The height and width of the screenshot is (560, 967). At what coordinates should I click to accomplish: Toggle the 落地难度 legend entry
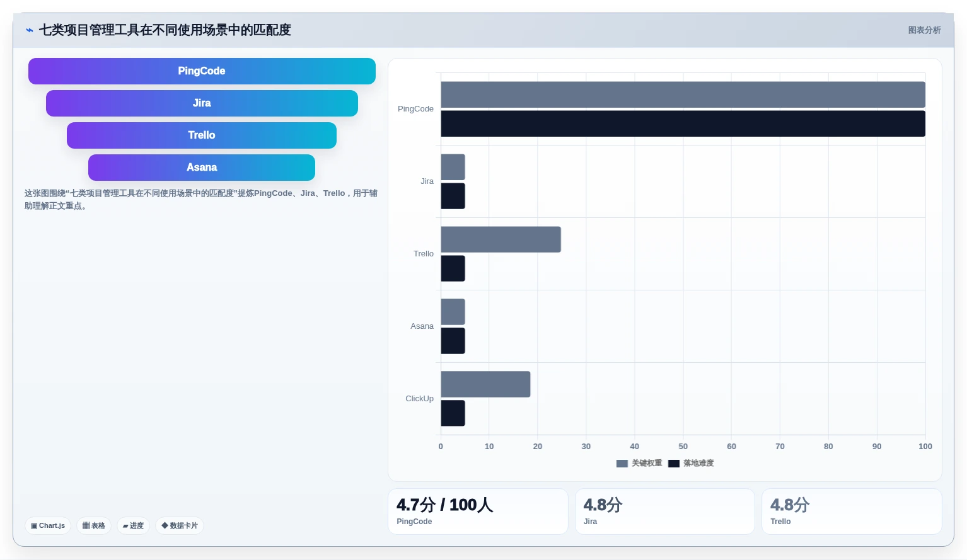click(x=691, y=463)
